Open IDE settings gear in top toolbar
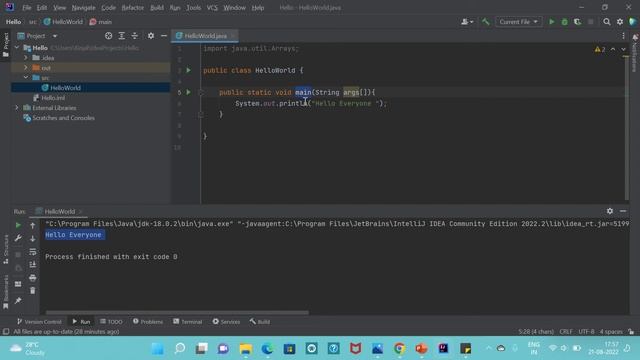The image size is (640, 360). pyautogui.click(x=620, y=22)
